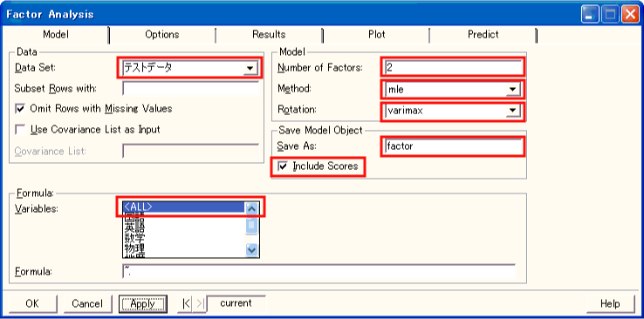Toggle the Include Scores checkbox

pos(283,166)
